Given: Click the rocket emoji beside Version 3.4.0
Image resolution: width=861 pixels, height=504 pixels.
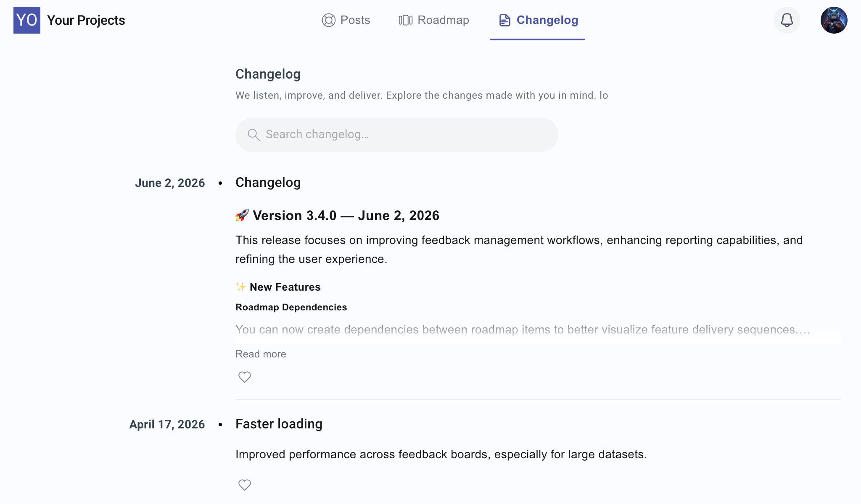Looking at the screenshot, I should pos(242,215).
